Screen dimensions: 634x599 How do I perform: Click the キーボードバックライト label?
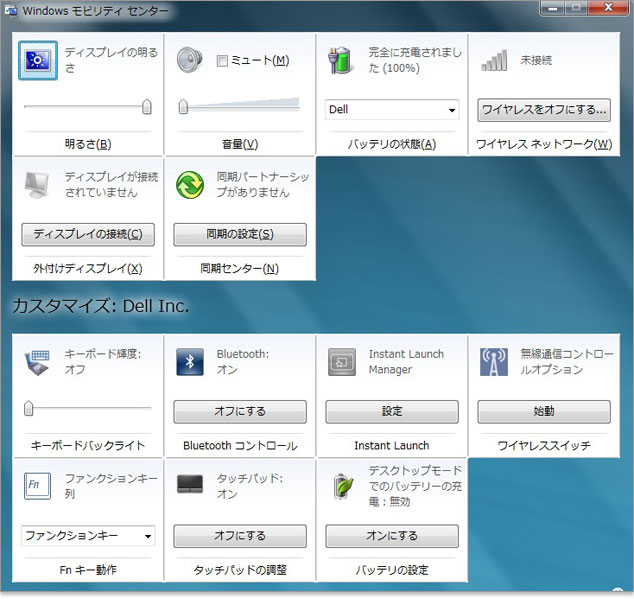coord(88,446)
